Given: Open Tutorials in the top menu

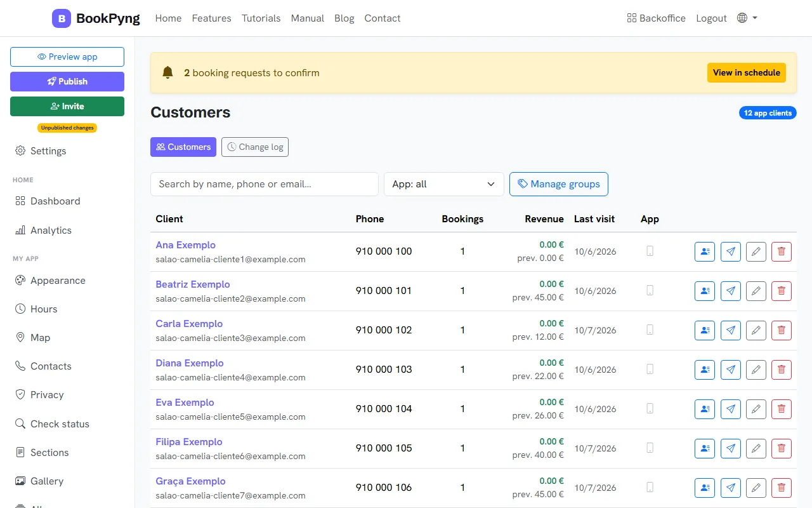Looking at the screenshot, I should point(261,18).
